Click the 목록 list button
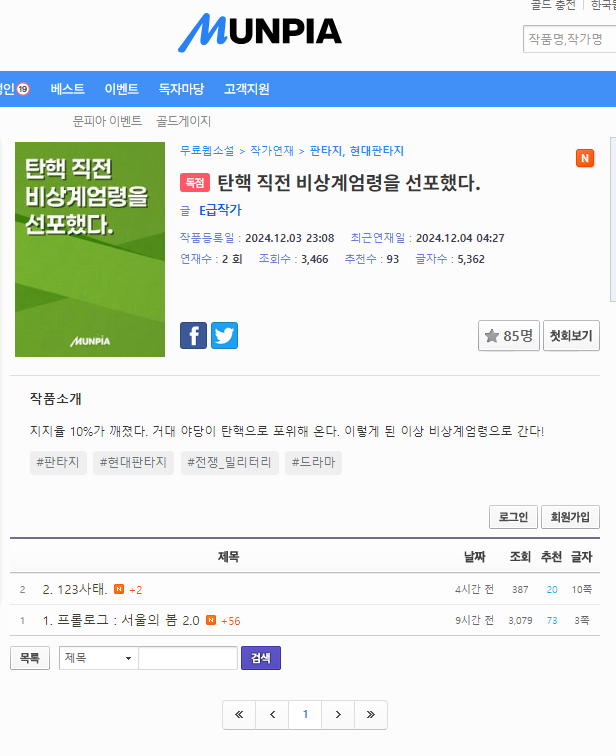Image resolution: width=616 pixels, height=756 pixels. 30,658
